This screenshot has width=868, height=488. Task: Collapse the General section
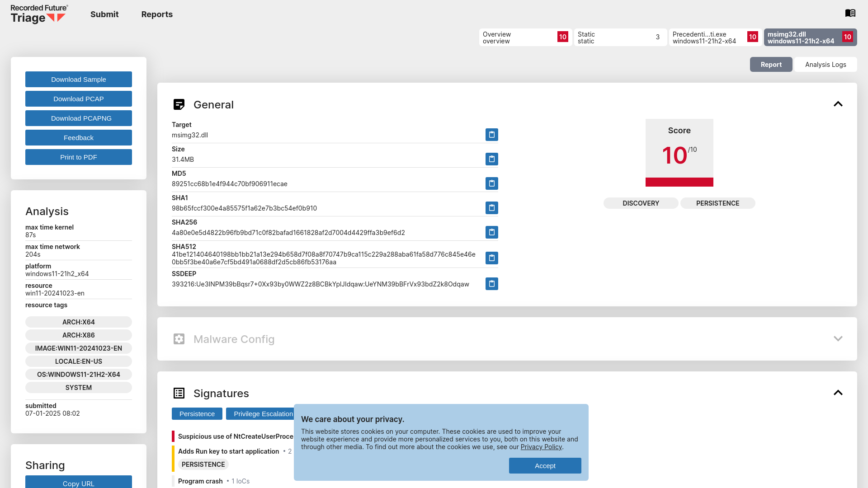[838, 104]
